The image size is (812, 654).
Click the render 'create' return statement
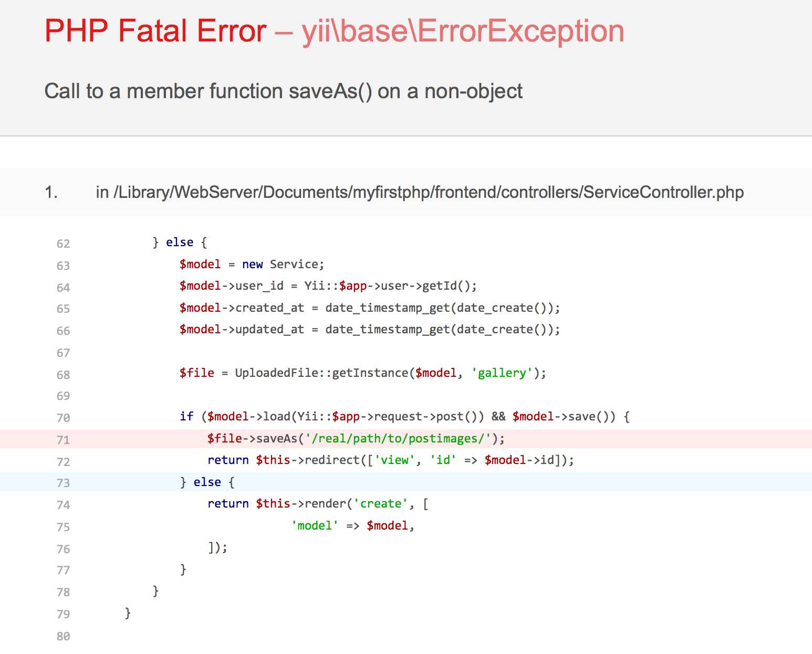click(317, 504)
